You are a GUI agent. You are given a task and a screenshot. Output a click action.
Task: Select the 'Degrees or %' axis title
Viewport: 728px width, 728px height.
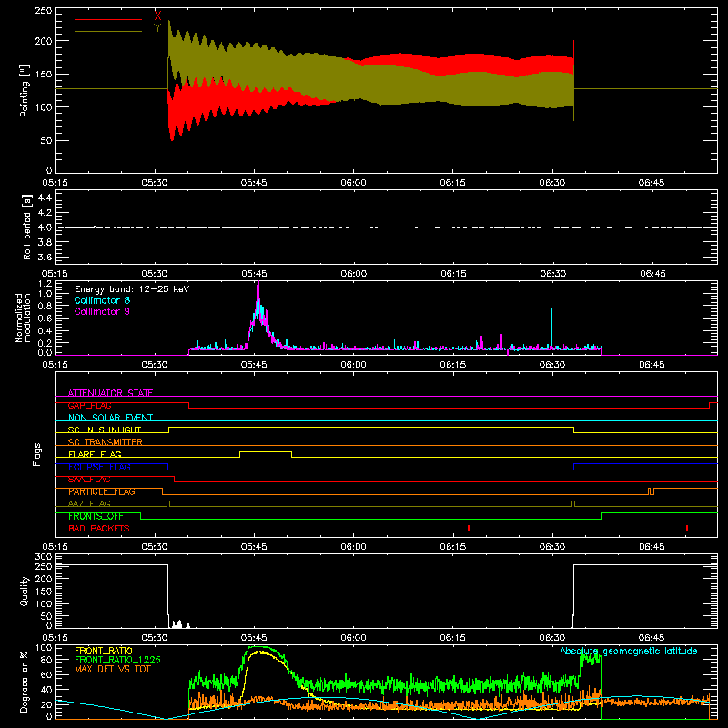[25, 682]
